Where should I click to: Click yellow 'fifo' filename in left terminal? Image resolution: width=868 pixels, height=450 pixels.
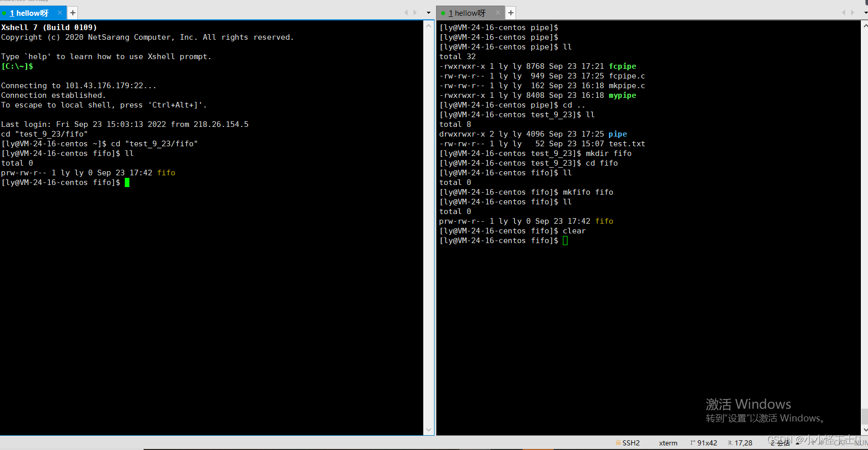click(x=166, y=173)
